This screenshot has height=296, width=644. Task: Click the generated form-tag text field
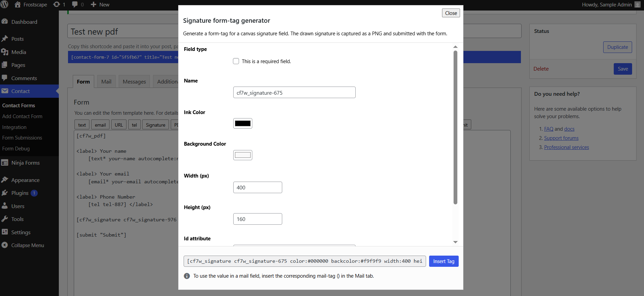tap(305, 261)
